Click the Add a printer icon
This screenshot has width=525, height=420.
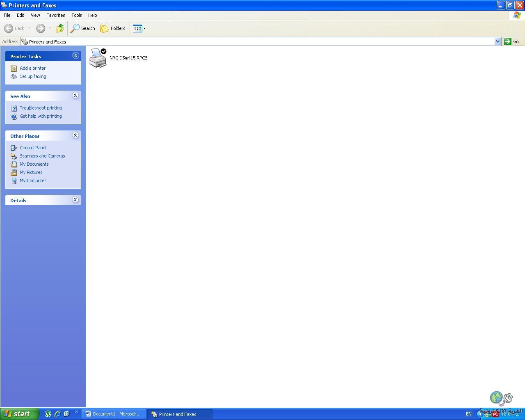(14, 68)
